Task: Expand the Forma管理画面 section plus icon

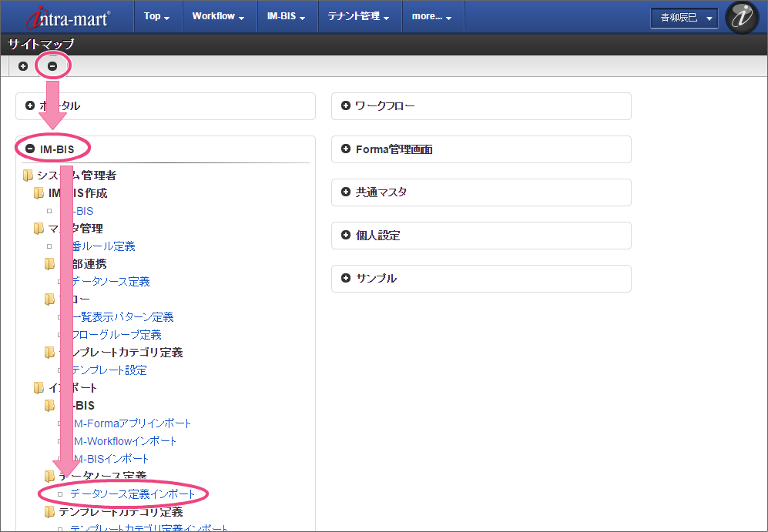Action: click(346, 149)
